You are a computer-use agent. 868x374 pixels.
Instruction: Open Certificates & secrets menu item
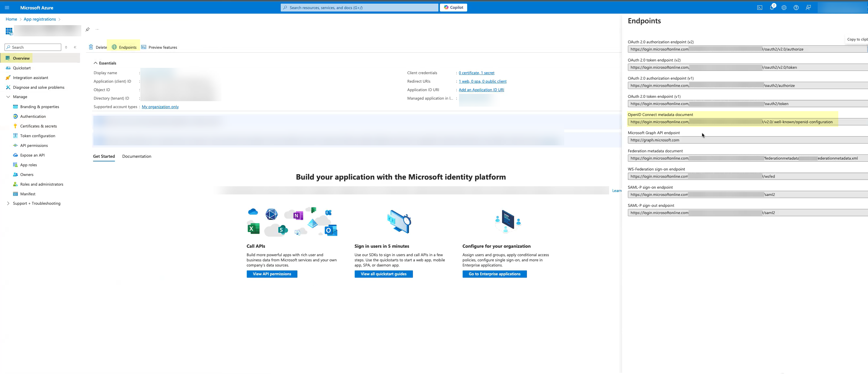[39, 126]
